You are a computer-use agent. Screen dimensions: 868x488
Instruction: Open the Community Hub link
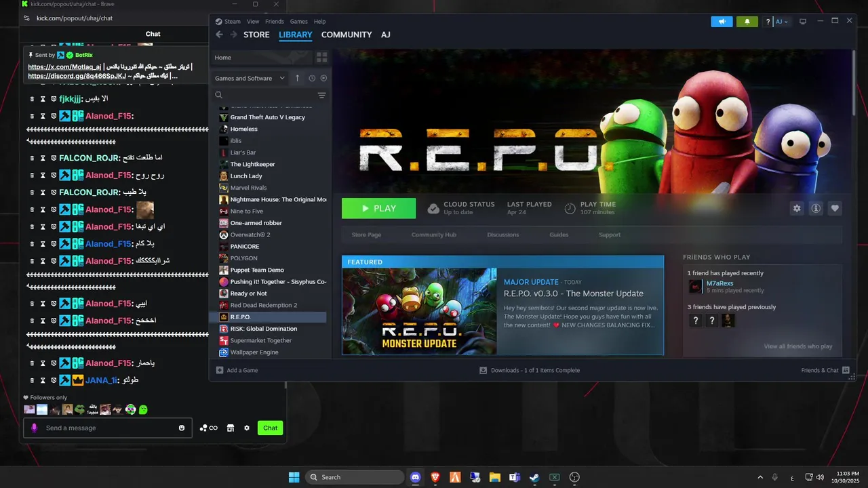433,235
